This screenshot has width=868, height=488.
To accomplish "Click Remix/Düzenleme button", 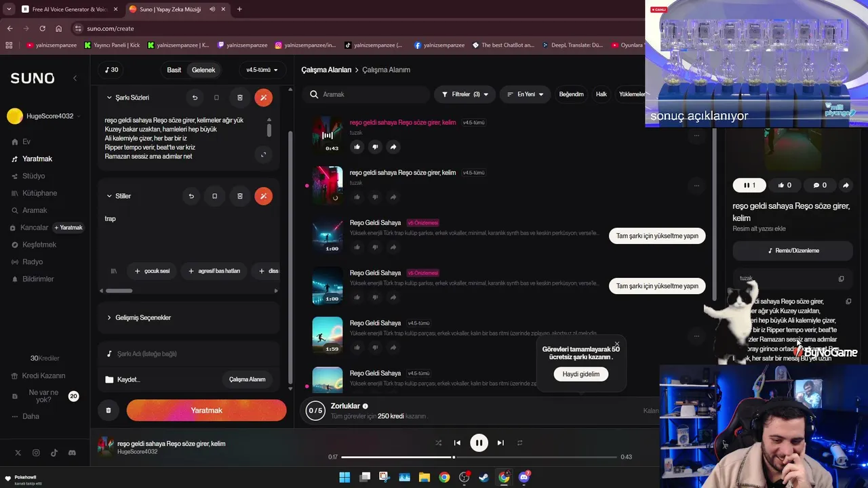I will (793, 250).
